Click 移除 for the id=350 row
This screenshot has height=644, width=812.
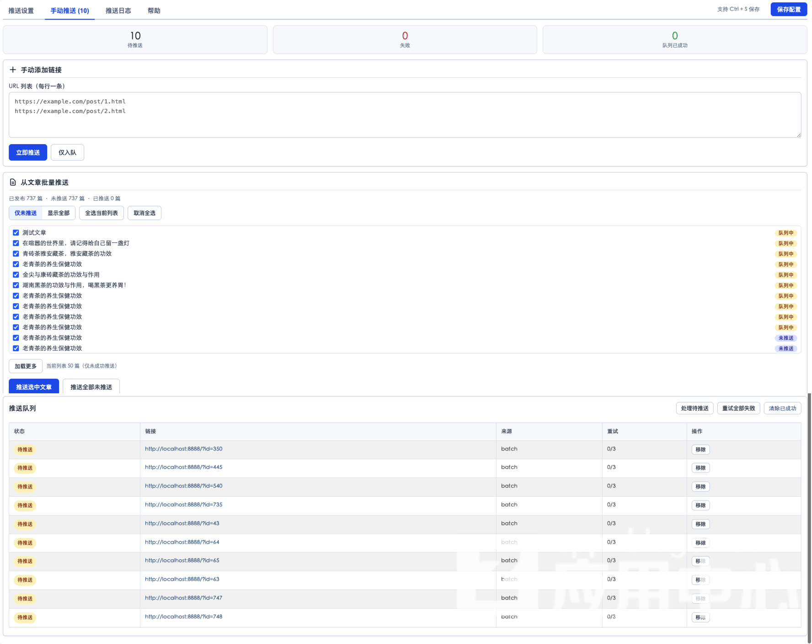pyautogui.click(x=700, y=450)
